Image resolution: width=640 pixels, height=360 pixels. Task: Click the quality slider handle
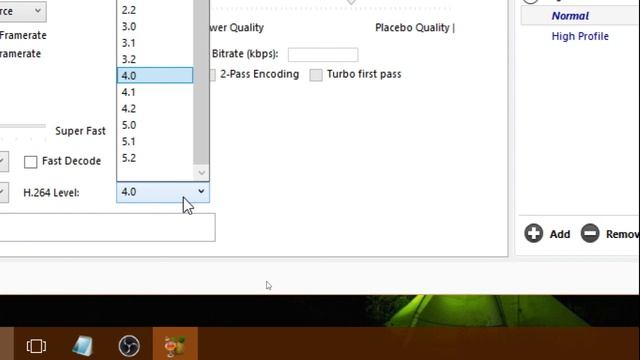[351, 2]
